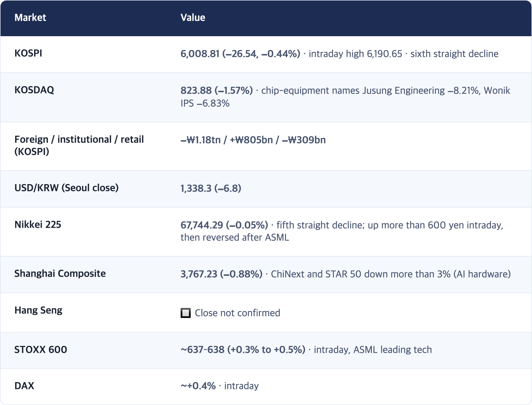
Task: Select the USD/KRW (Seoul close) label
Action: 66,188
